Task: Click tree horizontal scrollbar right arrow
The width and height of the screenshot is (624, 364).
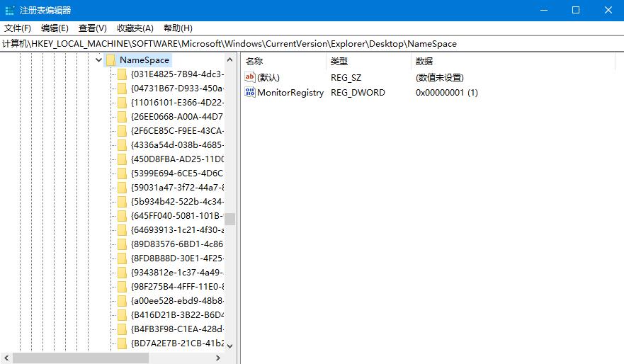Action: click(x=218, y=358)
